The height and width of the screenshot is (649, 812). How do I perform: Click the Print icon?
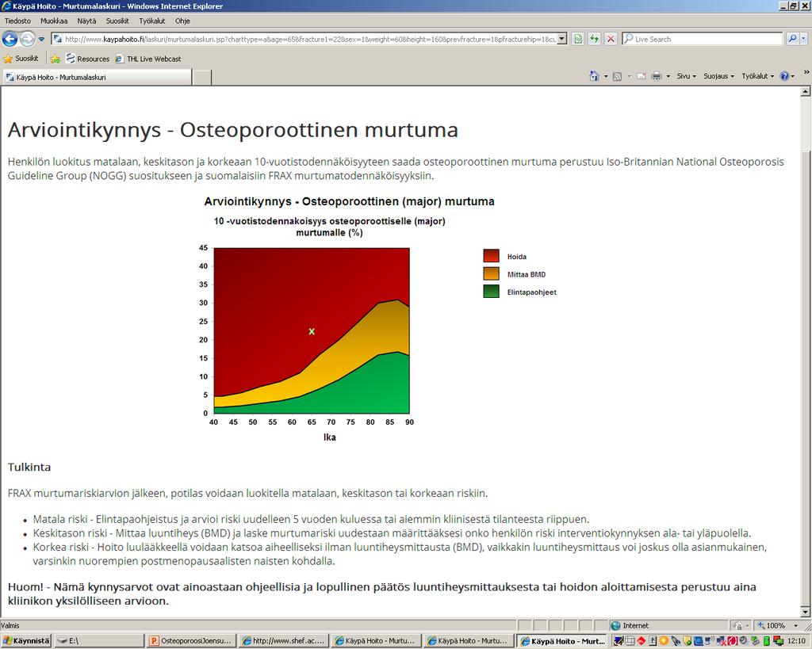click(657, 77)
